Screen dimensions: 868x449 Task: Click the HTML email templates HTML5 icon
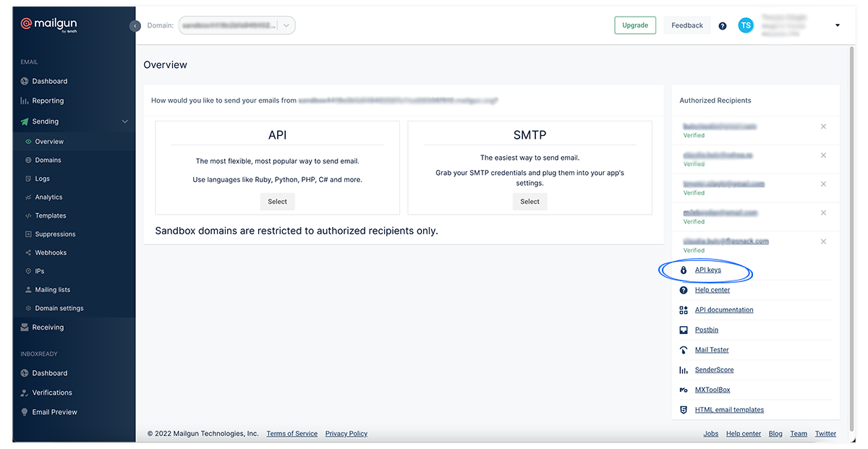coord(684,409)
